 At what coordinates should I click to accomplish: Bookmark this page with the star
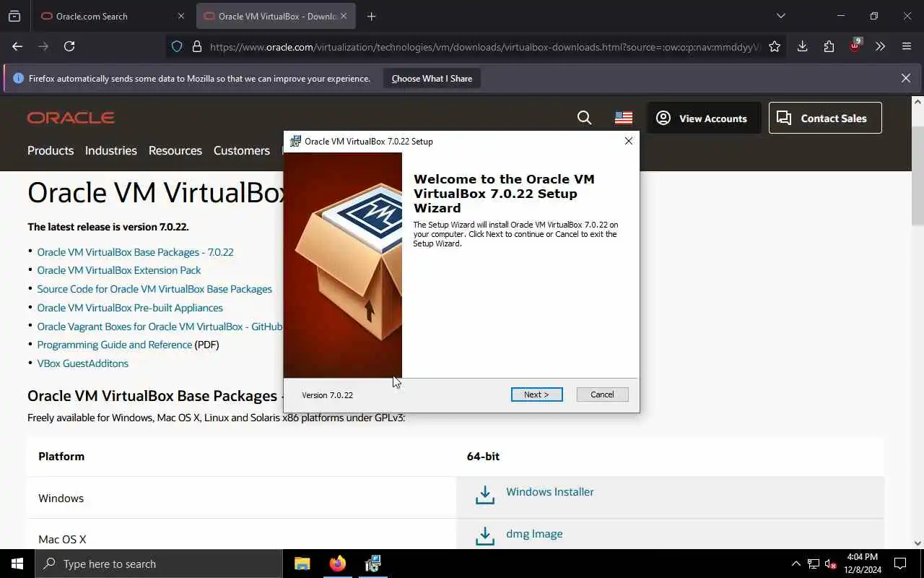[775, 46]
